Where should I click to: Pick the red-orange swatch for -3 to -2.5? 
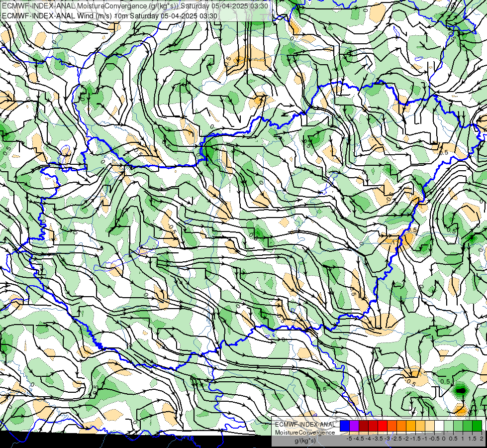click(x=392, y=426)
